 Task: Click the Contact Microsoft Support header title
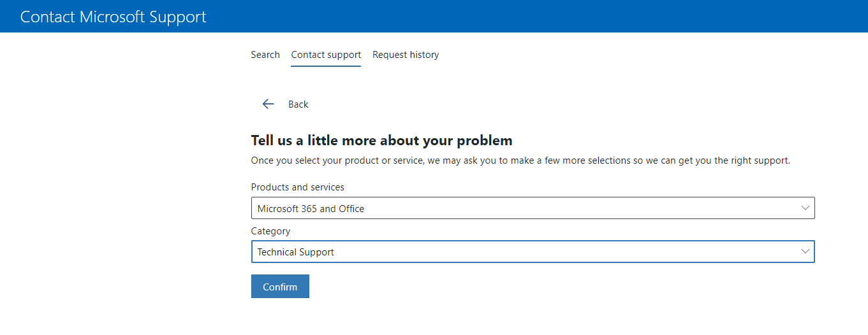coord(114,17)
